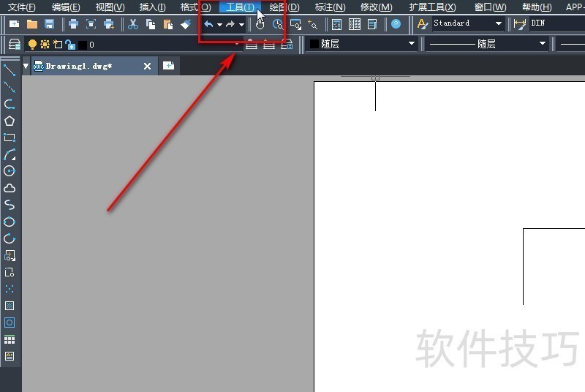Viewport: 585px width, 392px height.
Task: Open the 工具(T) menu
Action: click(x=240, y=7)
